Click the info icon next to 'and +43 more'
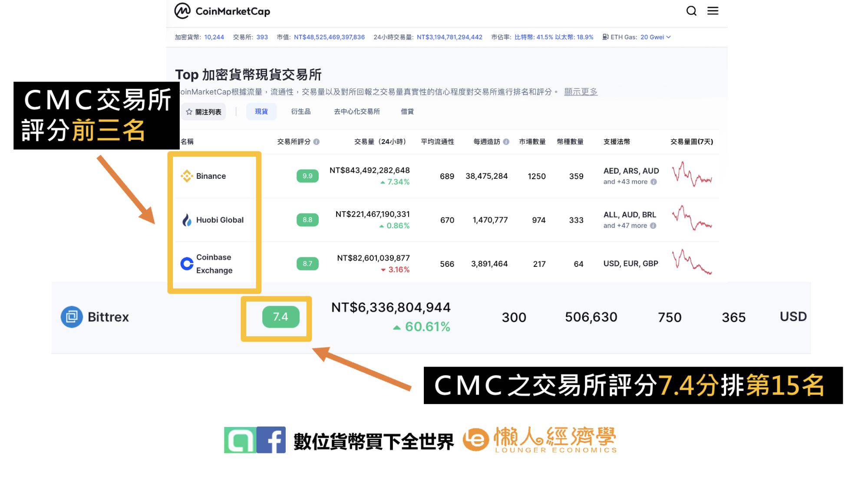Screen dimensions: 868x486 tap(653, 182)
